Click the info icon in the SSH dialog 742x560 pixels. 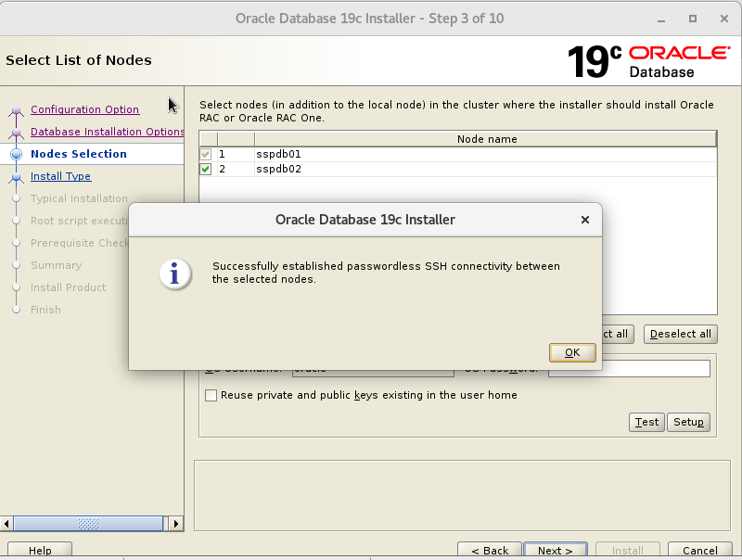pyautogui.click(x=174, y=274)
